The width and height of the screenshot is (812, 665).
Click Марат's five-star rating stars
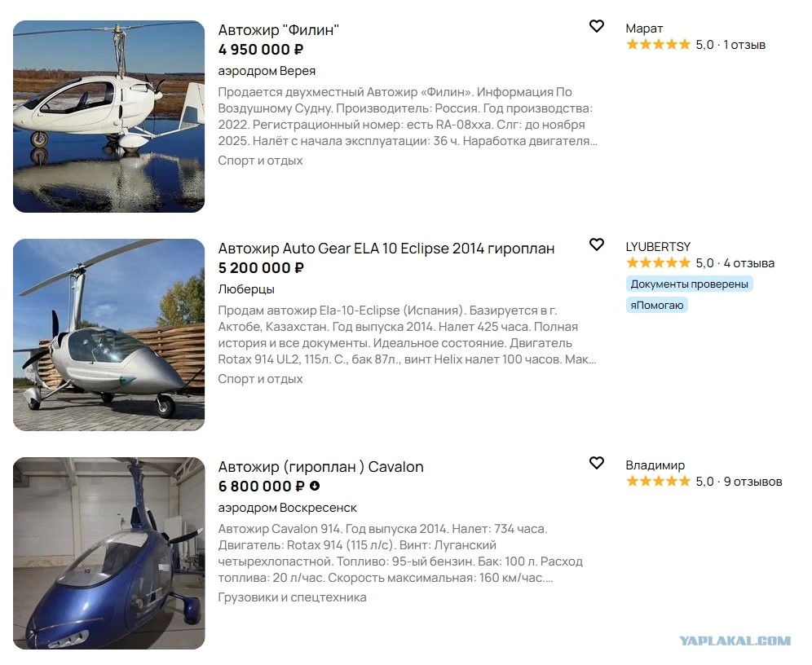pos(658,45)
